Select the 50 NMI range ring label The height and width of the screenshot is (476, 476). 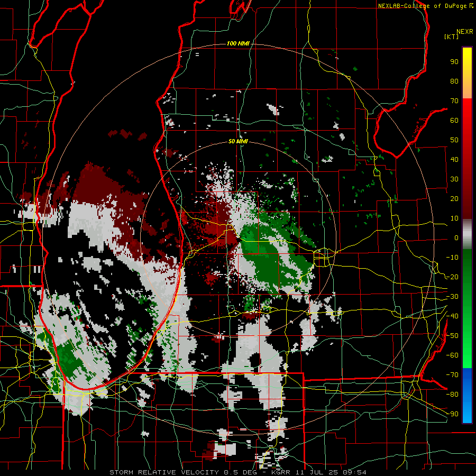pyautogui.click(x=238, y=141)
